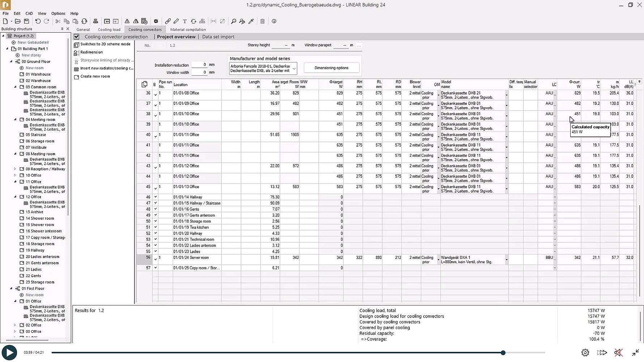Click the info circle icon in toolbar
The height and width of the screenshot is (362, 644).
pyautogui.click(x=274, y=21)
